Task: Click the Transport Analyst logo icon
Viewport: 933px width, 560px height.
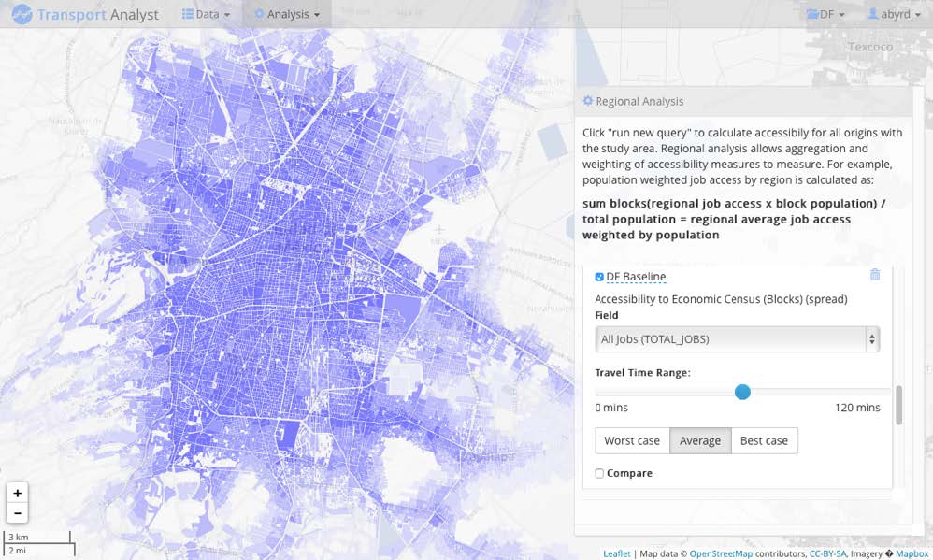Action: [22, 14]
